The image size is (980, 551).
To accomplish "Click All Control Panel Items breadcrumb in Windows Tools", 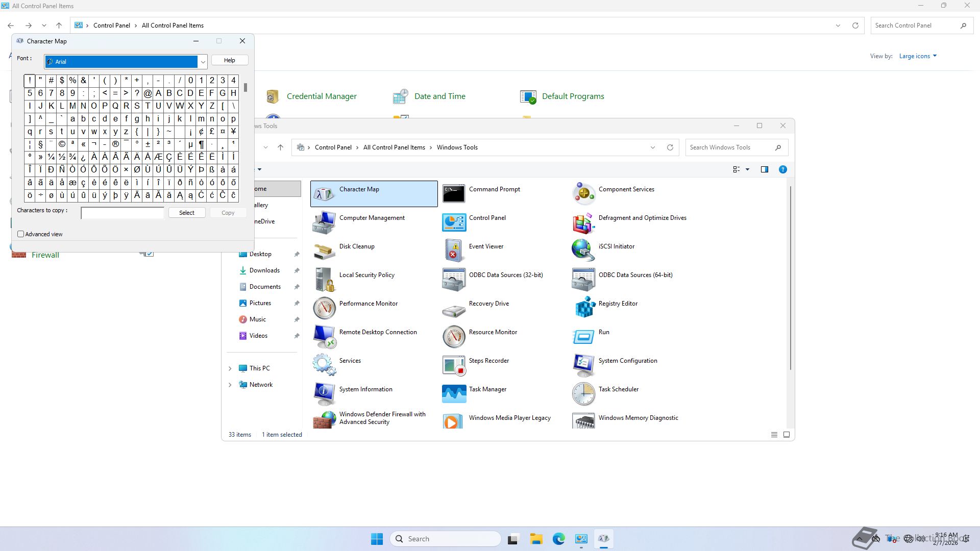I will tap(394, 147).
